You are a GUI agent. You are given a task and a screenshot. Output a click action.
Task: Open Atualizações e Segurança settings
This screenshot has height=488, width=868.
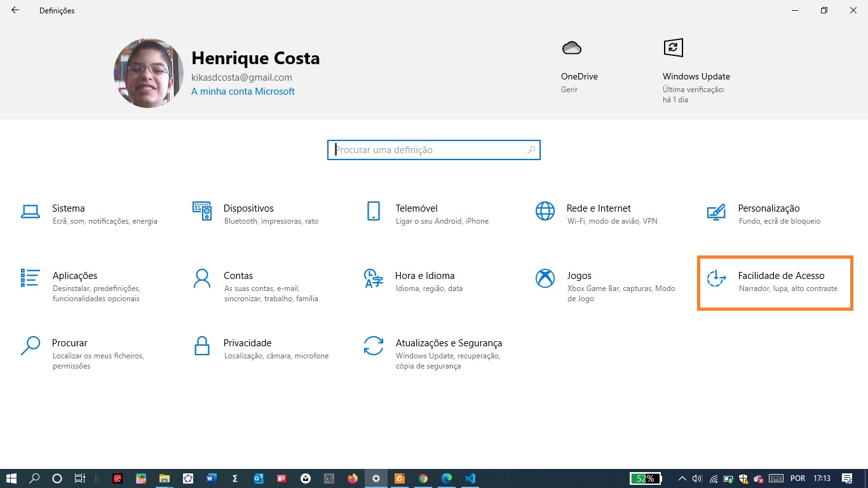point(432,354)
